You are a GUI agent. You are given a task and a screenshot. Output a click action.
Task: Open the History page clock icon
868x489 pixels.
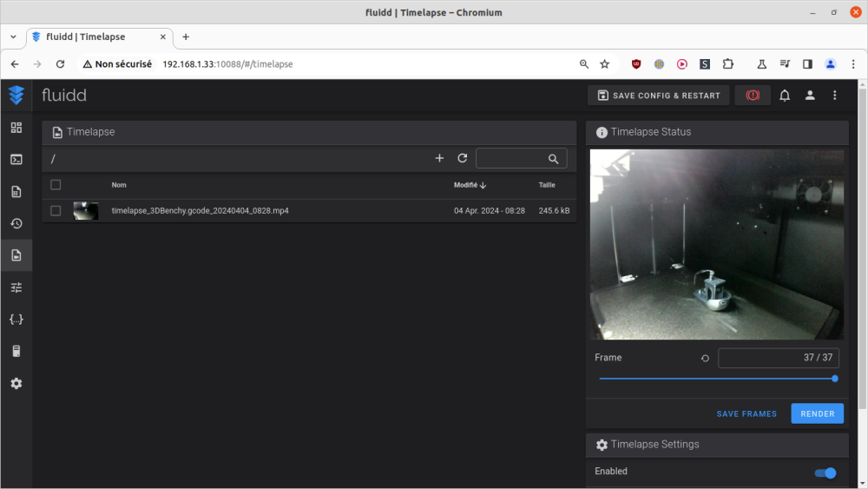click(x=16, y=223)
